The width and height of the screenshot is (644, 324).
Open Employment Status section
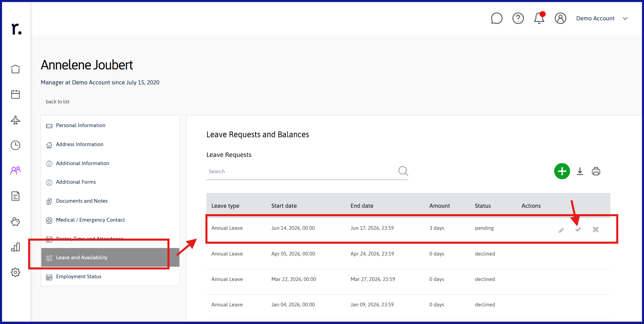pyautogui.click(x=79, y=277)
